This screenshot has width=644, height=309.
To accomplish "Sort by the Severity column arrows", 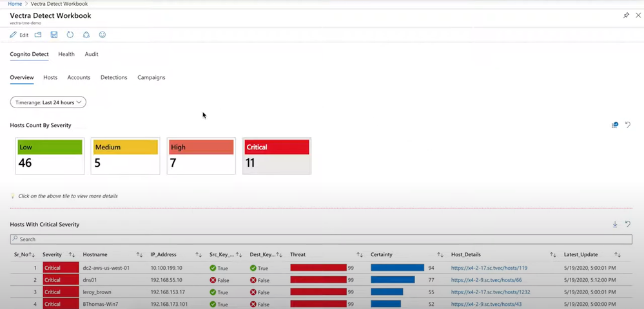I will (72, 255).
